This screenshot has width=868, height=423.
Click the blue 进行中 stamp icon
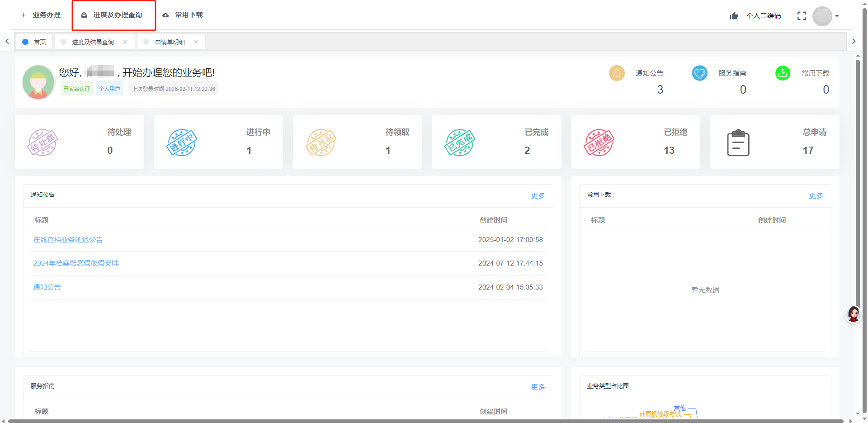click(x=182, y=143)
